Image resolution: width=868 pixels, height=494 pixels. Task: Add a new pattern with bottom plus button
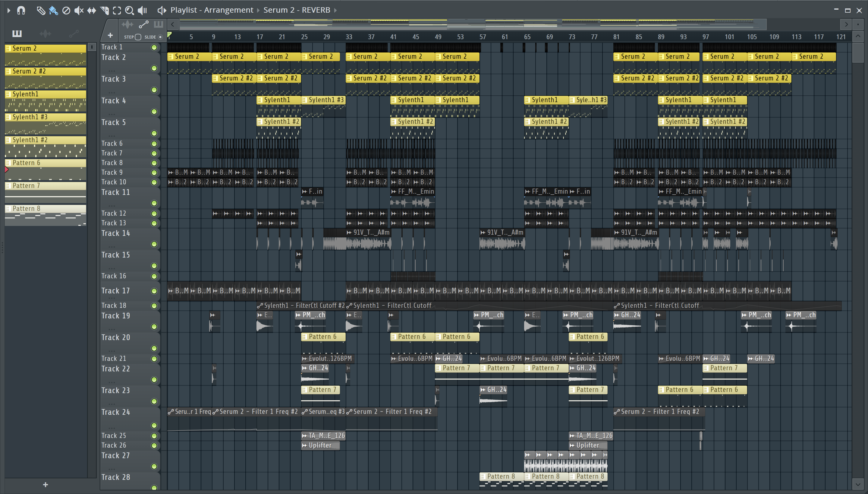click(46, 484)
